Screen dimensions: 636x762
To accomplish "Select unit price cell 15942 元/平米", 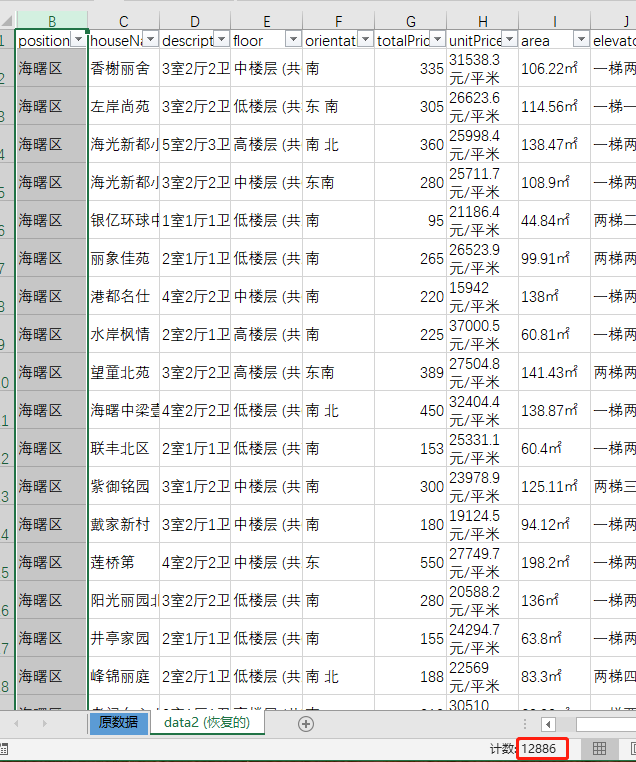I will pyautogui.click(x=482, y=296).
